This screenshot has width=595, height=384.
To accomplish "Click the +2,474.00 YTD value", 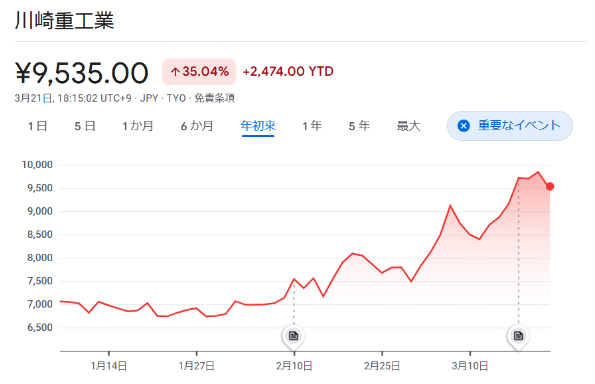I will point(288,71).
